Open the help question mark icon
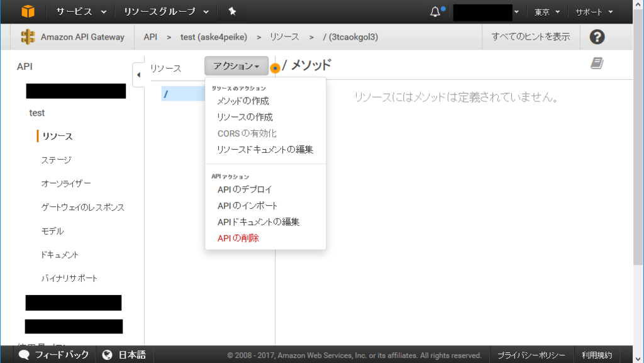 (x=597, y=37)
